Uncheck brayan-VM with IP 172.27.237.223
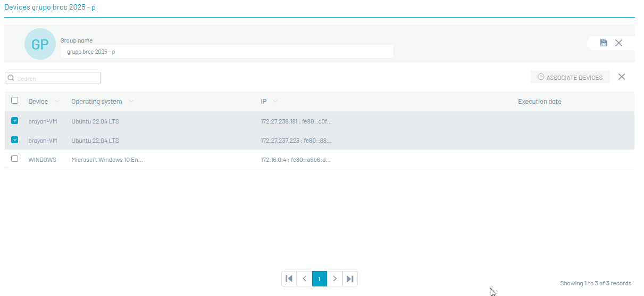Viewport: 644px width, 296px height. click(x=15, y=140)
